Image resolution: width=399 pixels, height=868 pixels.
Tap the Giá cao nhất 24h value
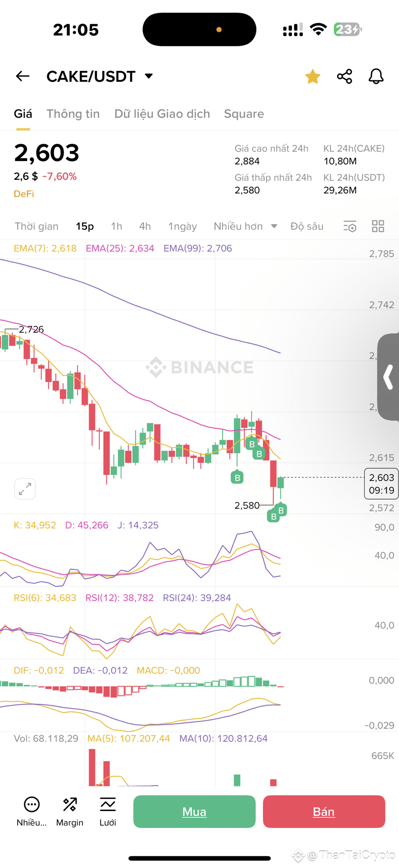click(247, 161)
